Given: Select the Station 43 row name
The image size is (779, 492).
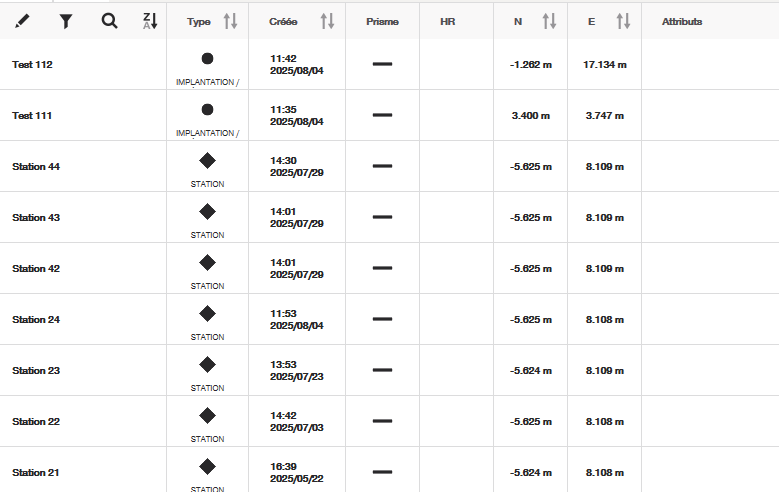Looking at the screenshot, I should click(36, 218).
